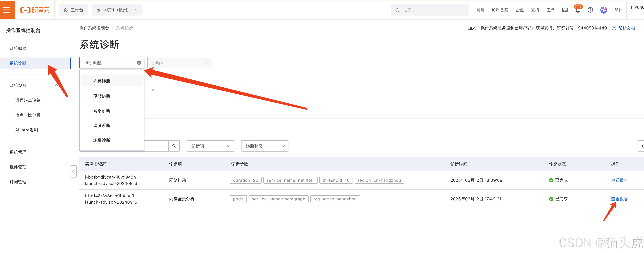Launch Cloud Shell terminal icon
The height and width of the screenshot is (253, 644).
click(565, 10)
